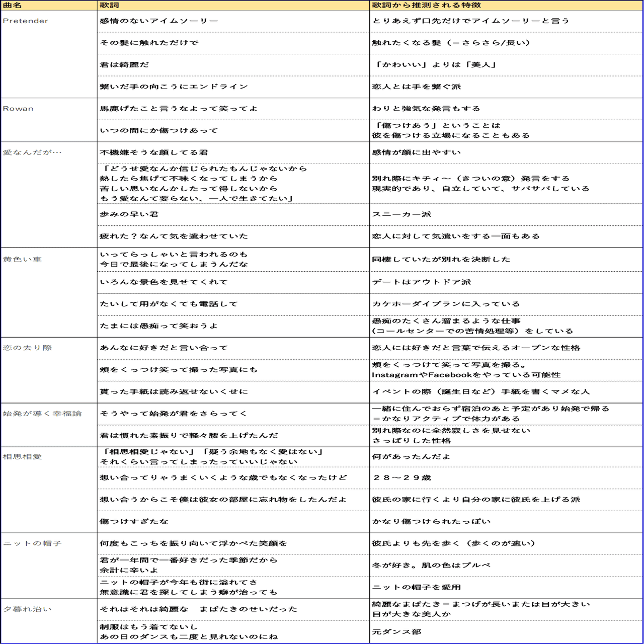Viewport: 644px width, 644px height.
Task: Click the song name cell 'Rowan'
Action: 49,120
